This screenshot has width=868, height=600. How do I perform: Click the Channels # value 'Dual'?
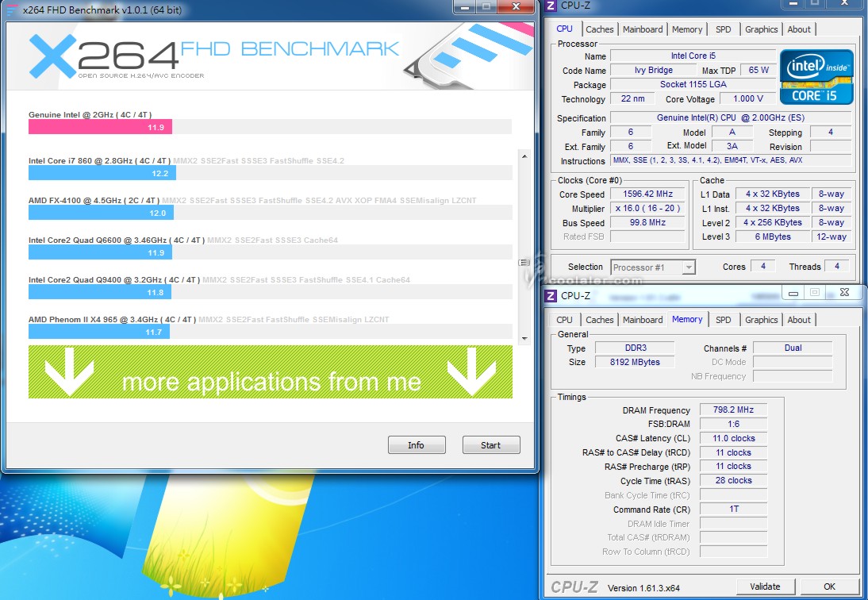tap(793, 348)
